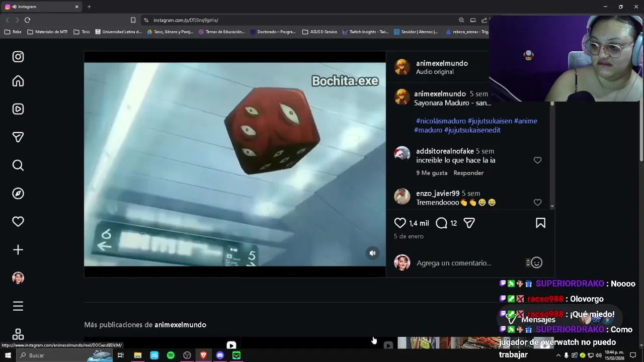Open Brave browser taskbar icon
The image size is (644, 362).
pyautogui.click(x=203, y=355)
